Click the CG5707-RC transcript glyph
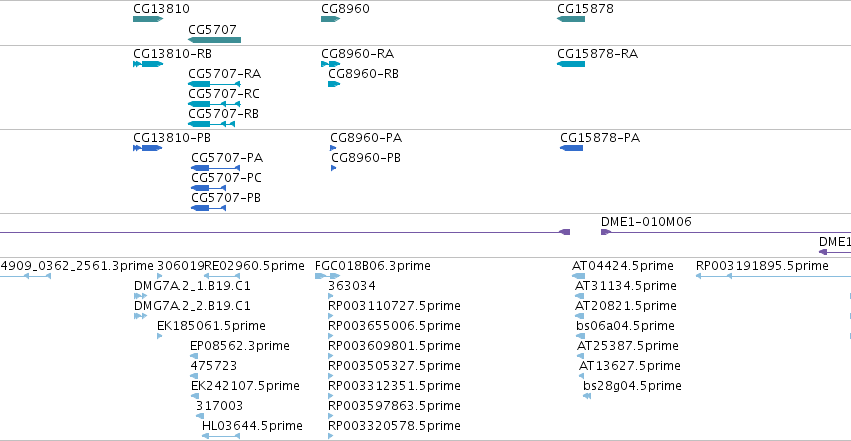The width and height of the screenshot is (851, 441). pyautogui.click(x=214, y=104)
